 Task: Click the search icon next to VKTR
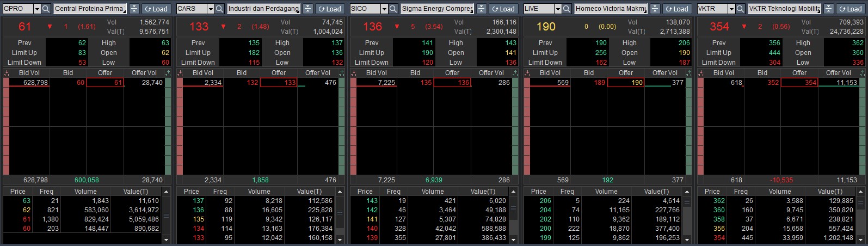(741, 9)
